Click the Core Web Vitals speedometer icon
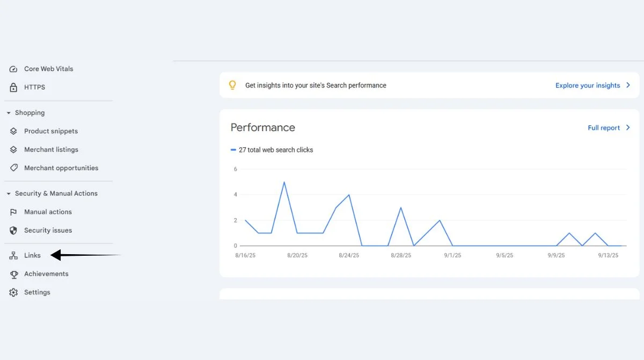 click(13, 69)
